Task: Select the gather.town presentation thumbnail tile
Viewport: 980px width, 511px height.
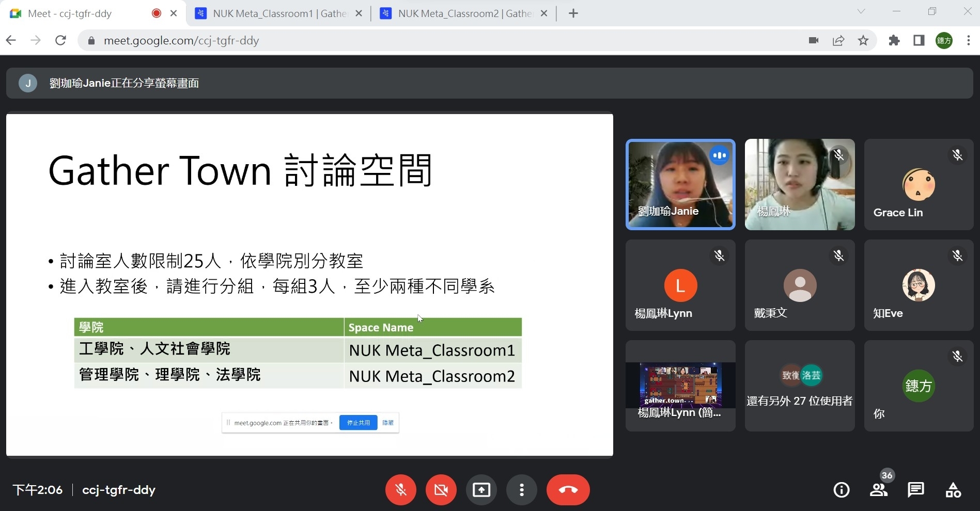Action: click(x=680, y=386)
